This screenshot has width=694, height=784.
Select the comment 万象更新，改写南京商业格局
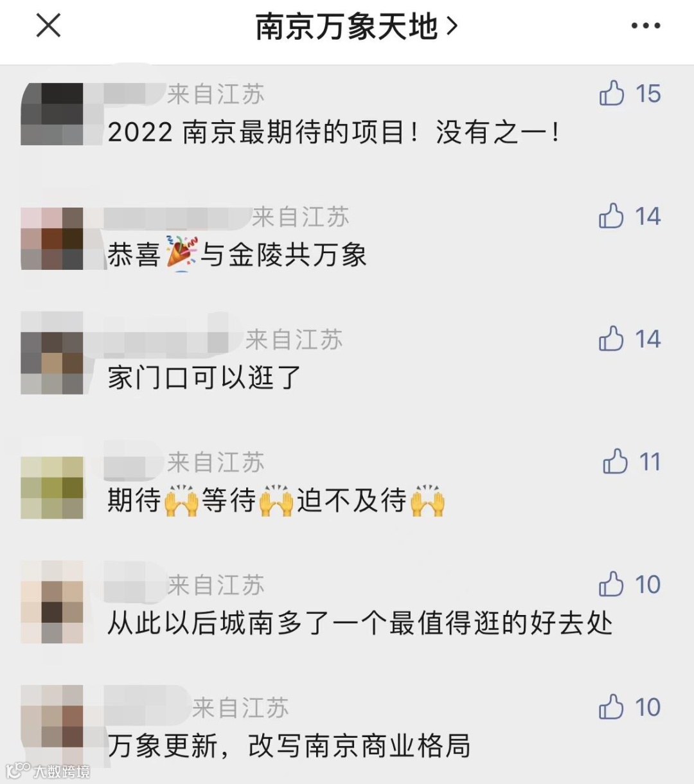click(x=289, y=746)
